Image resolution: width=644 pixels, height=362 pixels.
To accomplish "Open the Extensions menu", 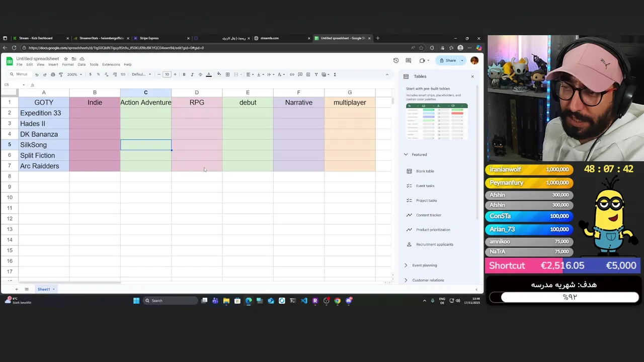I will (x=111, y=64).
